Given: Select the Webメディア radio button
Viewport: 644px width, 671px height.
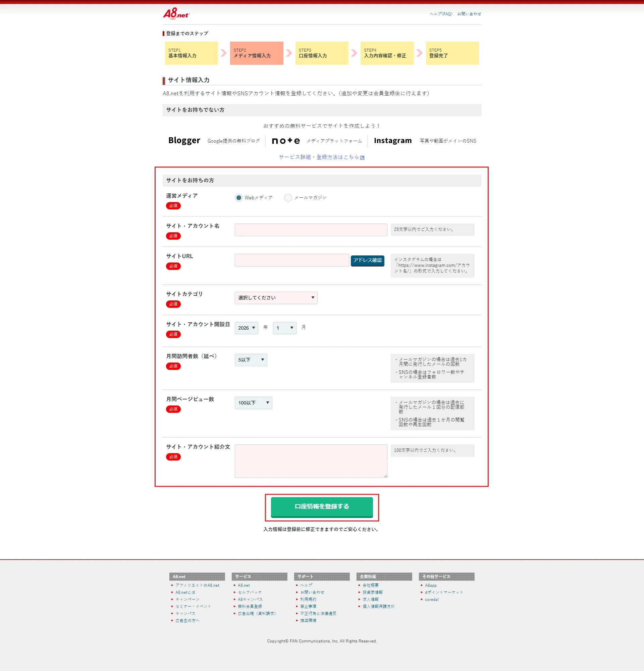Looking at the screenshot, I should pos(239,197).
